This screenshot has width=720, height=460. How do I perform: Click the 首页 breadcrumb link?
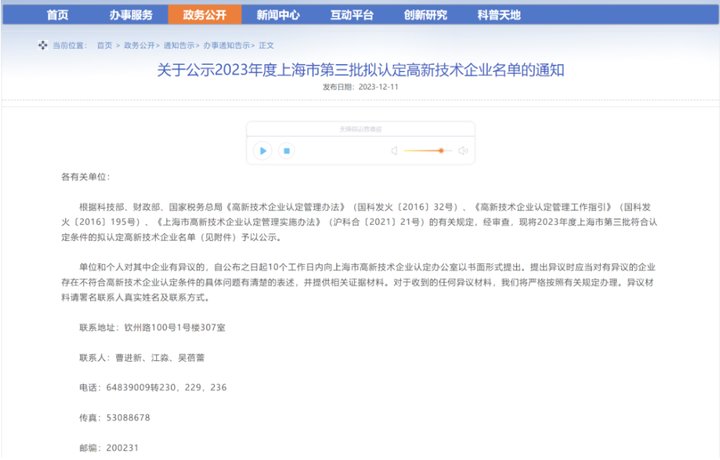[x=104, y=46]
